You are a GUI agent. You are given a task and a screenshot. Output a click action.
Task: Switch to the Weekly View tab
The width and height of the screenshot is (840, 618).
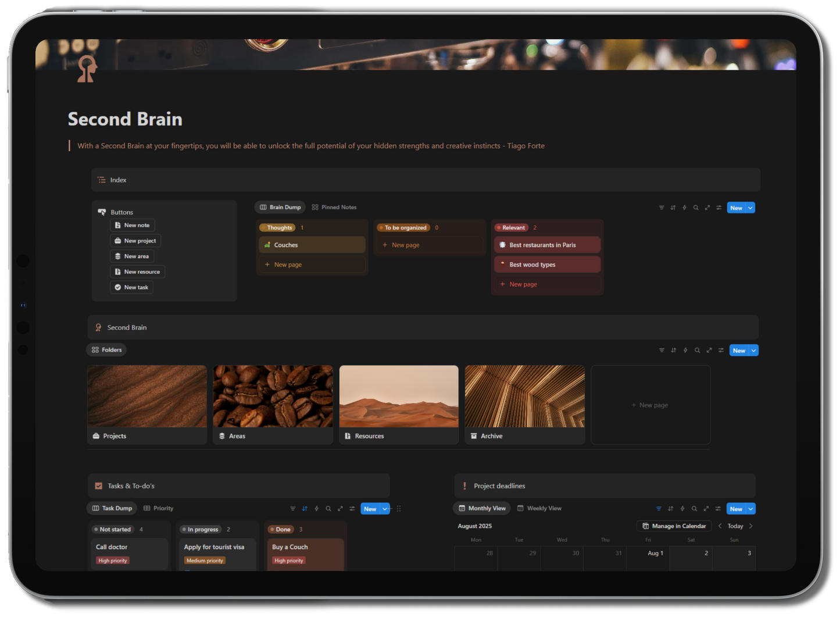tap(539, 509)
